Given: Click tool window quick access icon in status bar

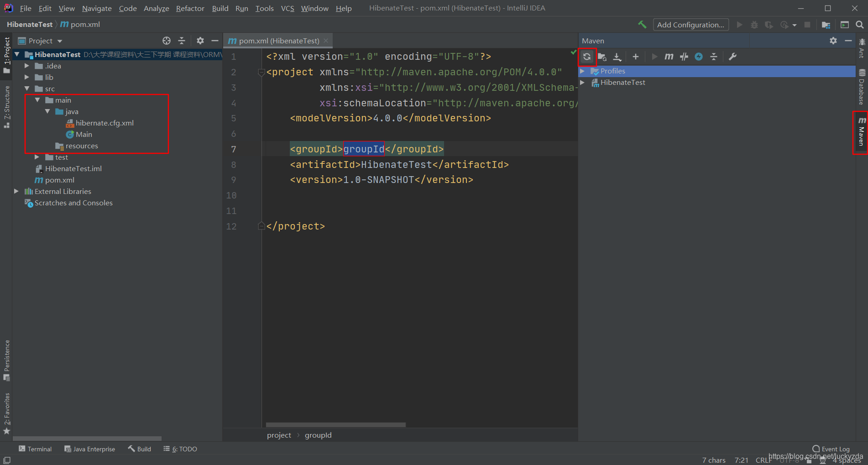Looking at the screenshot, I should pos(7,460).
